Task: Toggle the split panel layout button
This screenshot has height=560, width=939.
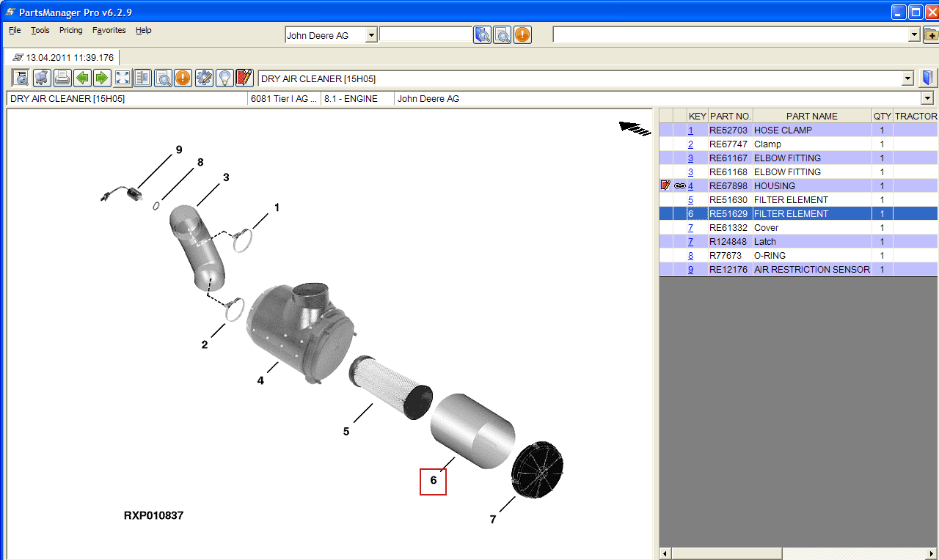Action: [142, 78]
